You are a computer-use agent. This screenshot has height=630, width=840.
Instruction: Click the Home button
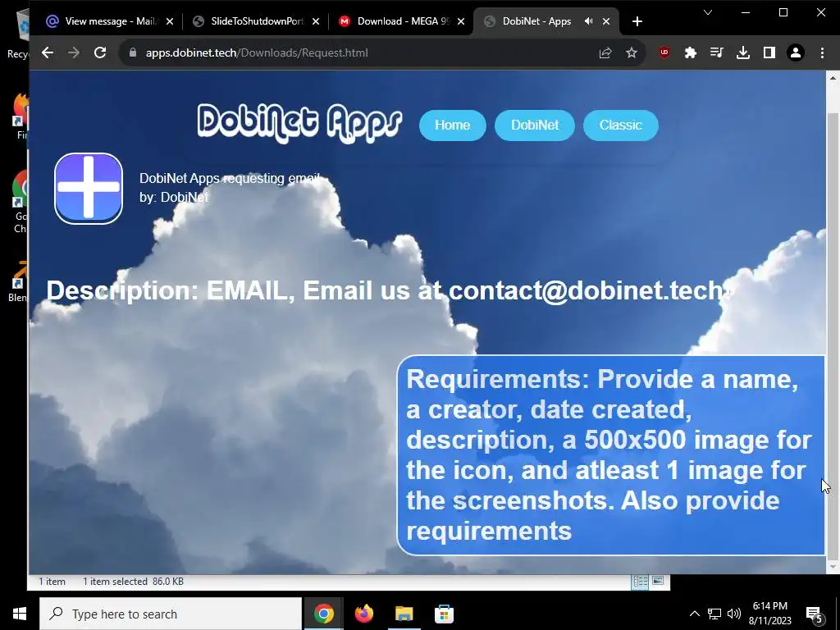tap(452, 126)
